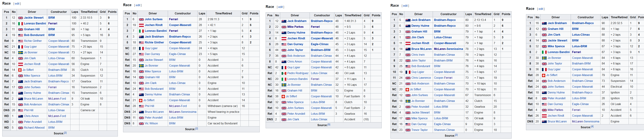This screenshot has width=644, height=140.
Task: Click John Surtees' flag beside time 2:09:11.3
Action: point(141,19)
